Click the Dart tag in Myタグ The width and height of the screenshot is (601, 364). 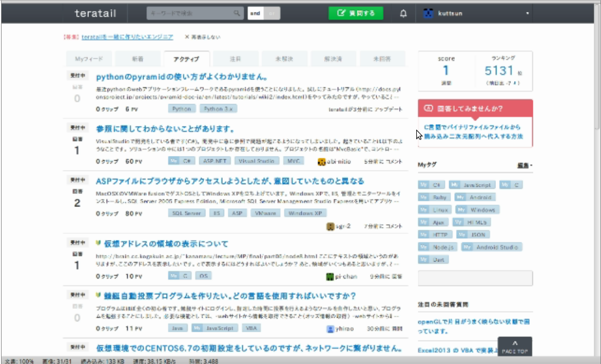point(433,260)
